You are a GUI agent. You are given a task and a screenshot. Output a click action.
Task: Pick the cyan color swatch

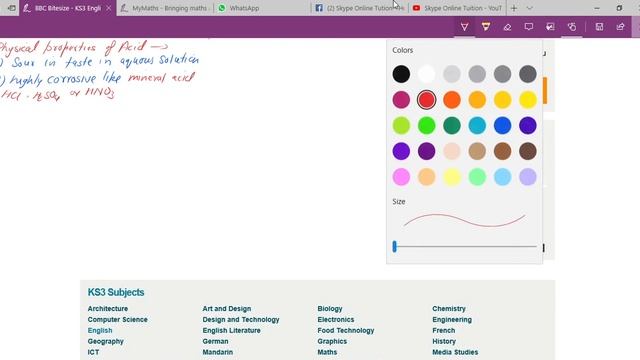coord(477,126)
